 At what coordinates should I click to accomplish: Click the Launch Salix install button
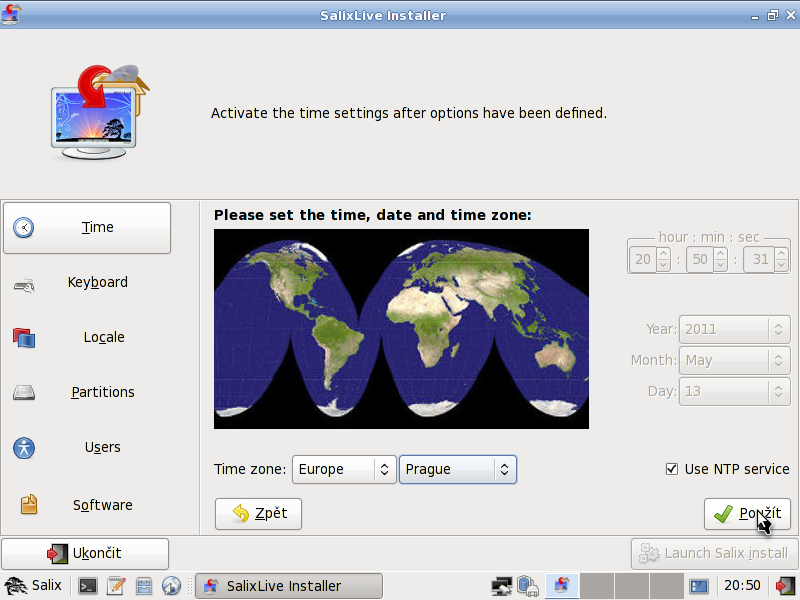click(714, 554)
